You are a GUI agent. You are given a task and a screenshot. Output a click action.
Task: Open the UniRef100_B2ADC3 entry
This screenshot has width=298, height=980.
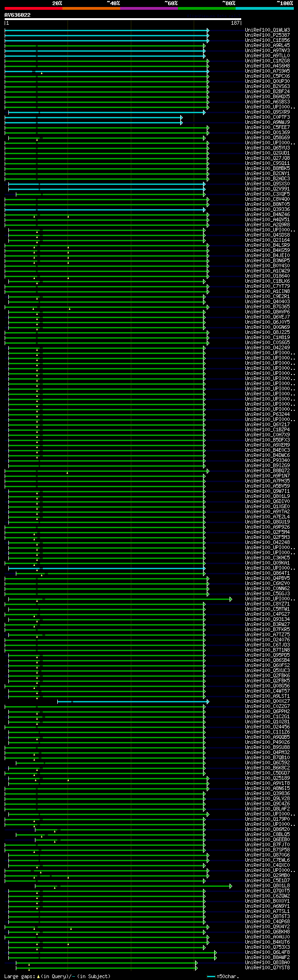268,179
